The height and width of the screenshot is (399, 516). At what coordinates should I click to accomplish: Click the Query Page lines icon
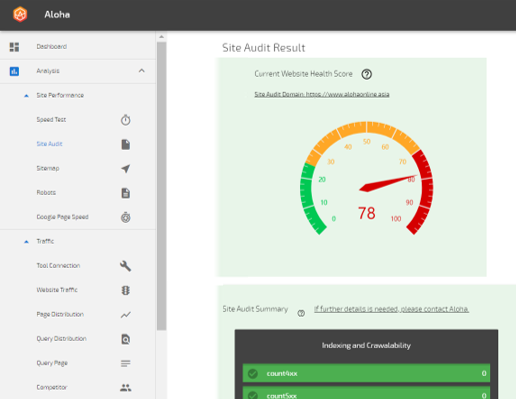126,363
